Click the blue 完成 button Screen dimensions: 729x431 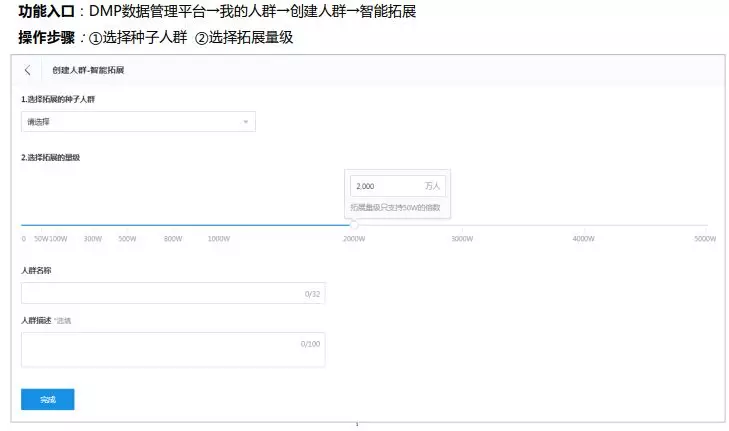[47, 399]
